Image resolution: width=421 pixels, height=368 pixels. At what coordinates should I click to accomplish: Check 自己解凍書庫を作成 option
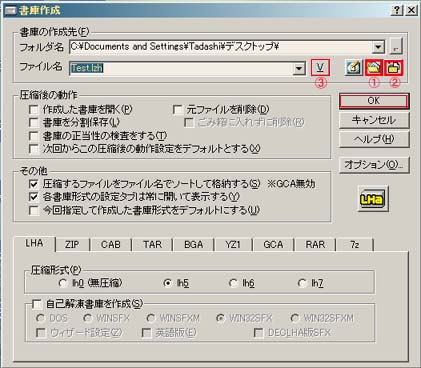pyautogui.click(x=37, y=304)
